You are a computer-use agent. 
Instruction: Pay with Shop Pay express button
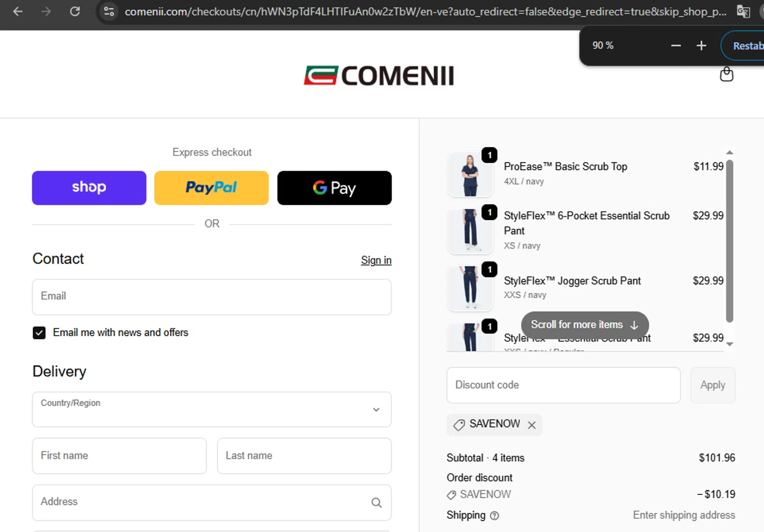89,188
